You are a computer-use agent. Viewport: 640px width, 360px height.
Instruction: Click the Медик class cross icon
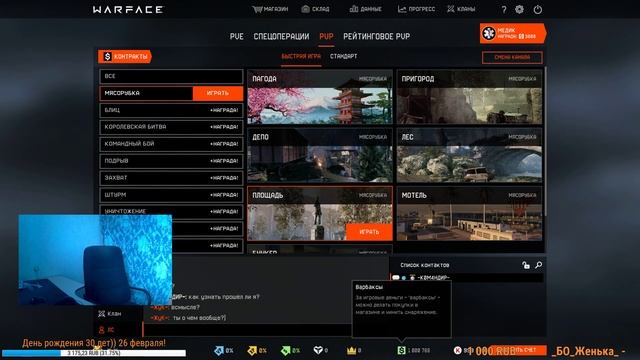[x=489, y=33]
